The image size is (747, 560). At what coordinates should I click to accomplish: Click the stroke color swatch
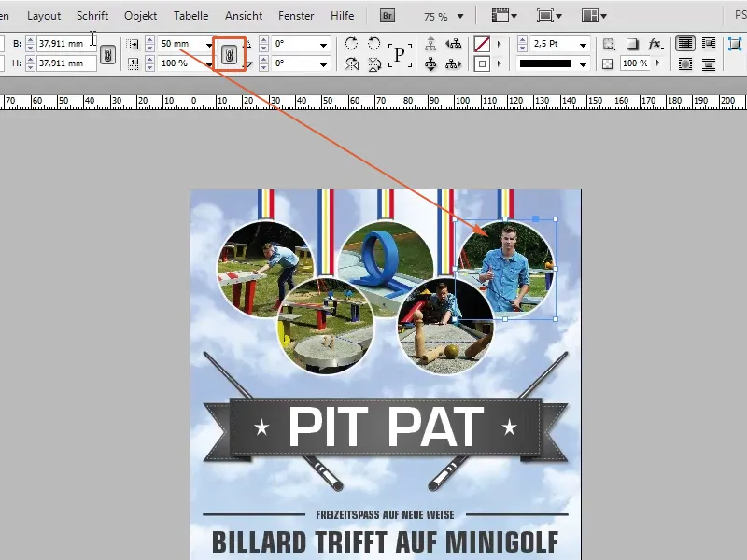coord(482,63)
